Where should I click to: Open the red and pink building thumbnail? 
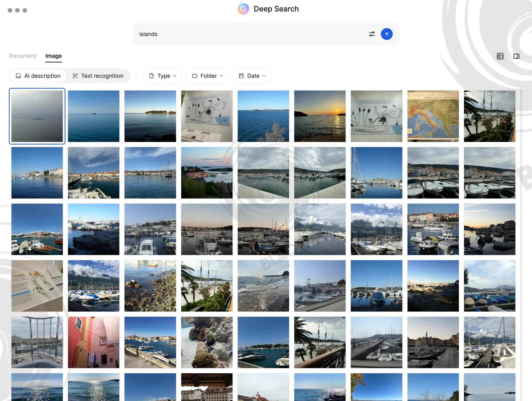point(94,342)
